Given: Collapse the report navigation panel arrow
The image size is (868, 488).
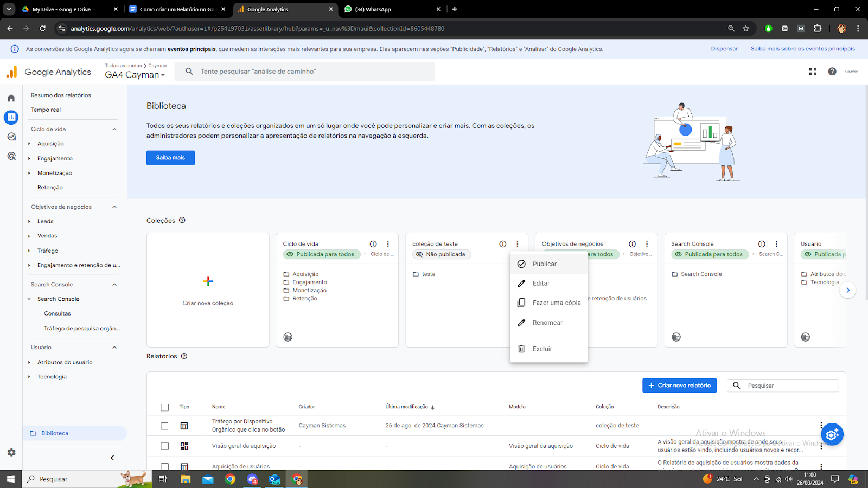Looking at the screenshot, I should coord(112,458).
